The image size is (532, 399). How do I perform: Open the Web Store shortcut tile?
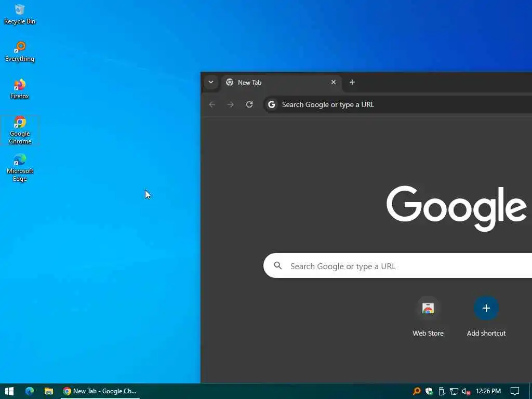428,317
